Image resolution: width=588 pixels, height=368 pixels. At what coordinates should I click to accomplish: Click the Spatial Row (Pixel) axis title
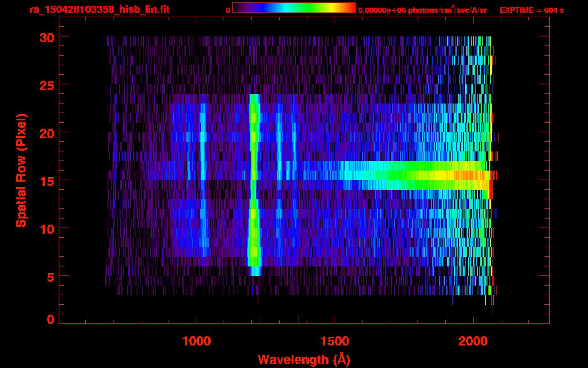click(21, 170)
